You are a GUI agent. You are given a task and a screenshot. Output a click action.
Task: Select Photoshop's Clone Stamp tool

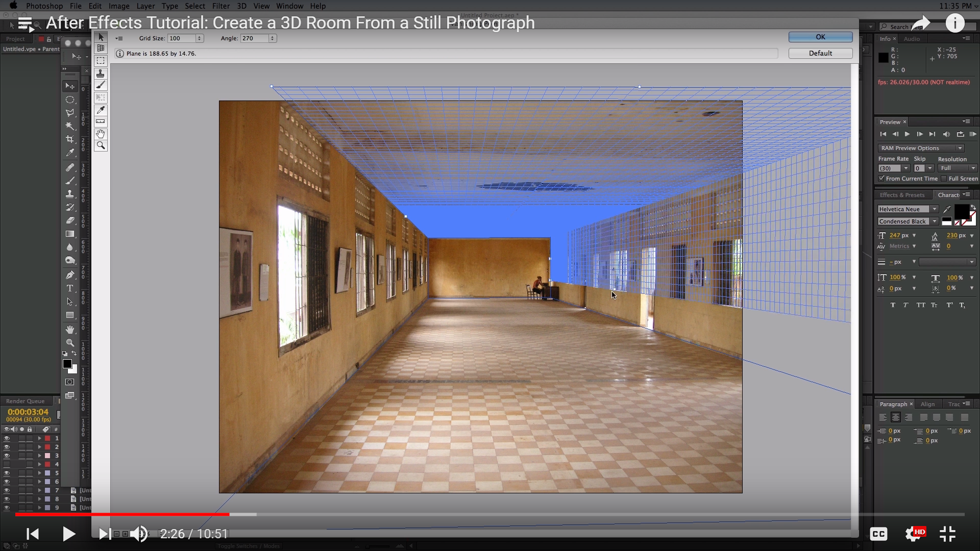click(x=70, y=194)
